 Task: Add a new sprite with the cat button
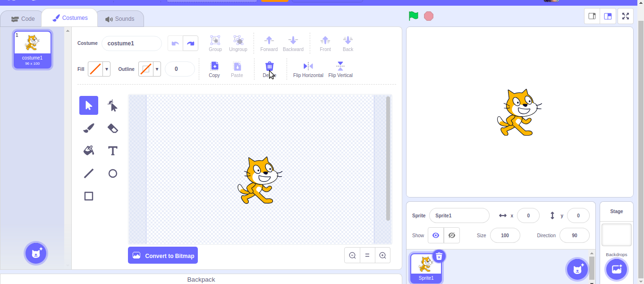click(577, 269)
